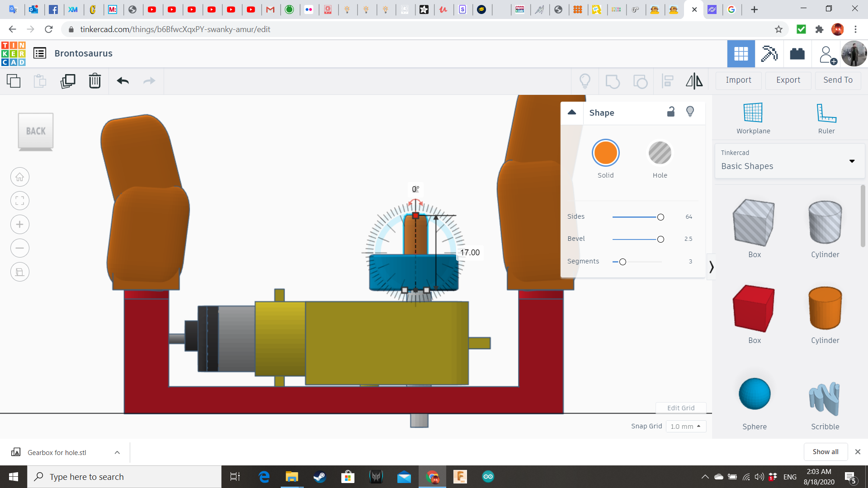Select the Mirror tool icon
The height and width of the screenshot is (488, 868).
pos(694,81)
